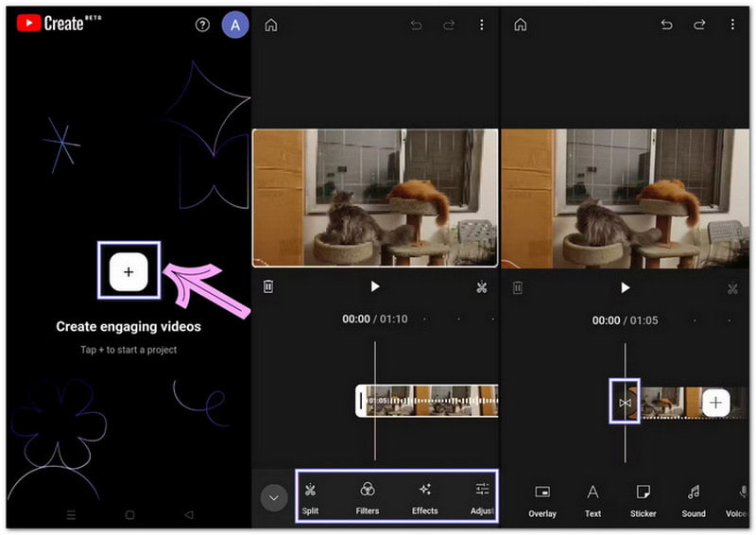
Task: Add Text from the bottom toolbar
Action: [x=593, y=502]
